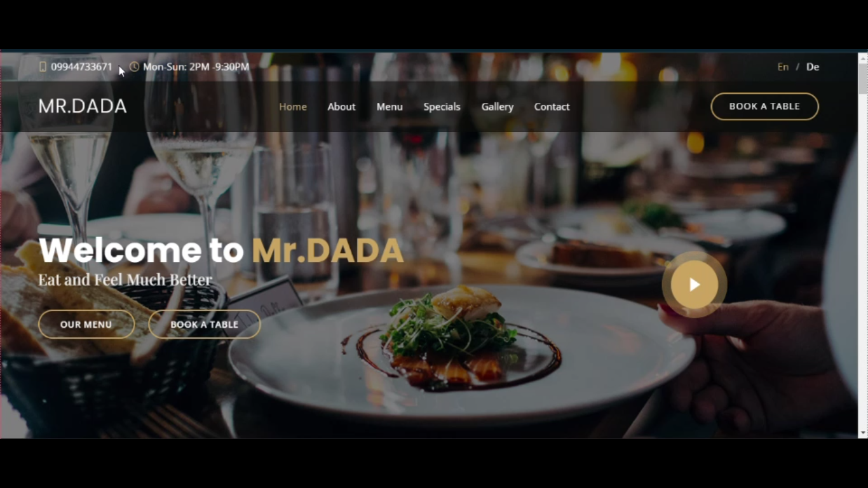Viewport: 868px width, 488px height.
Task: Click Book a Table in the navigation bar
Action: pos(764,106)
